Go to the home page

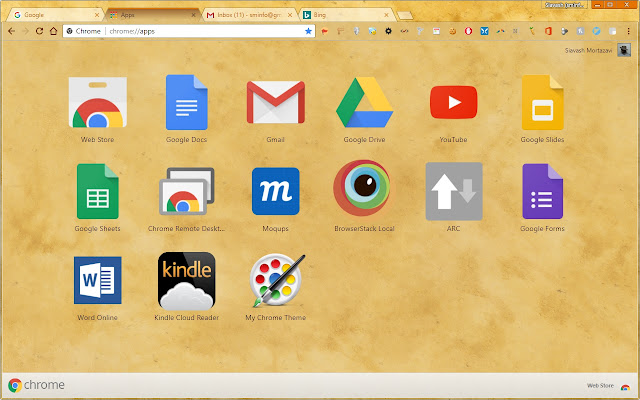coord(53,31)
